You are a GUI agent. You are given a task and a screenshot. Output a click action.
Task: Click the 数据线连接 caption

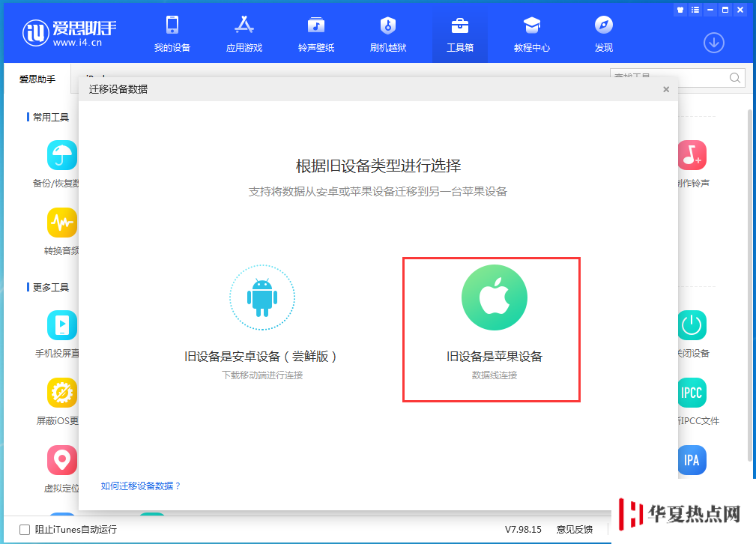tap(495, 375)
